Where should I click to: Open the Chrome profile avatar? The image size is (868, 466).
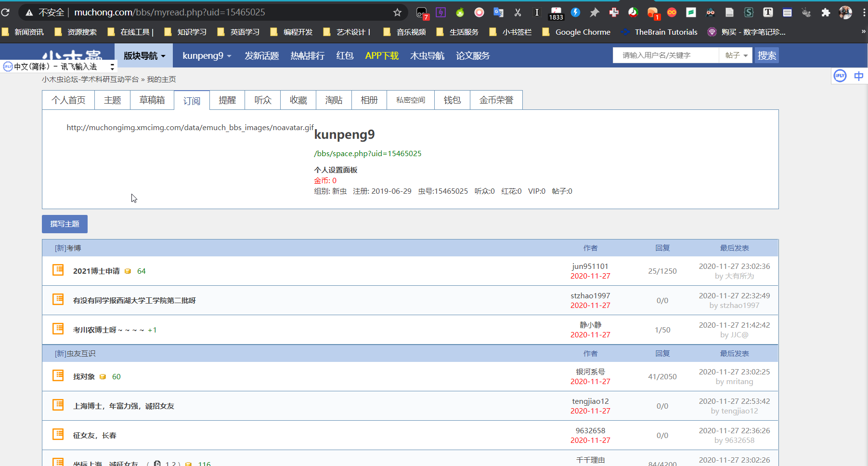845,13
